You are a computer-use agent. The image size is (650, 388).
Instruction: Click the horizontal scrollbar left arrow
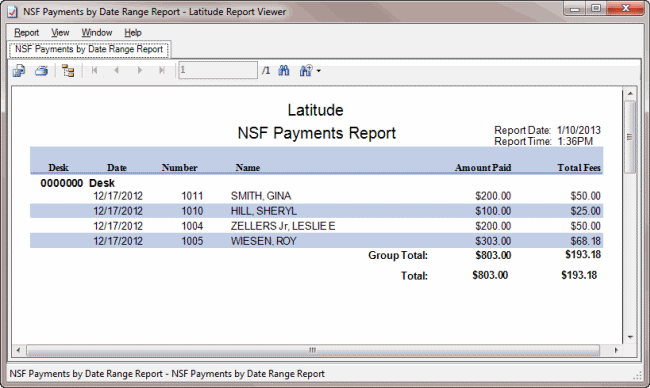pos(18,350)
